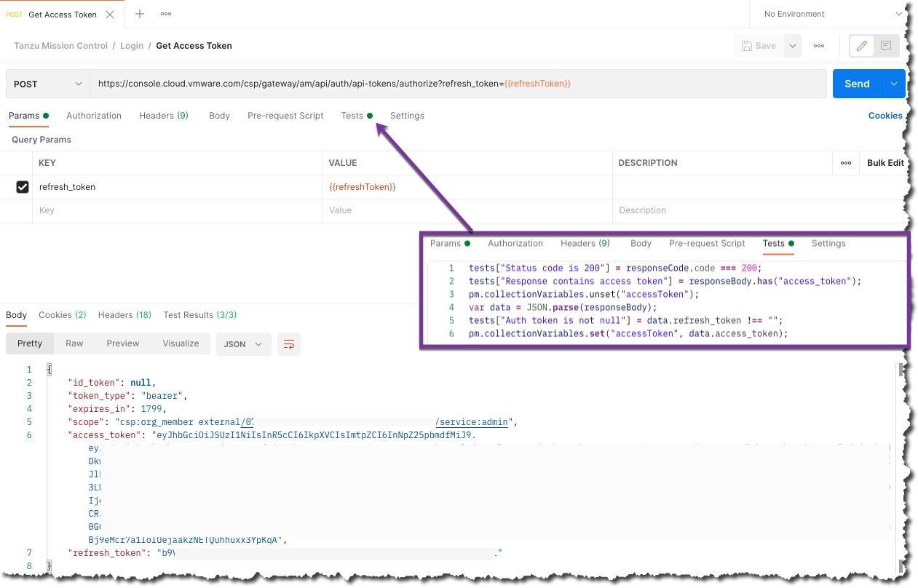Open the Pre-request Script tab
Screen dimensions: 918x588
click(285, 116)
